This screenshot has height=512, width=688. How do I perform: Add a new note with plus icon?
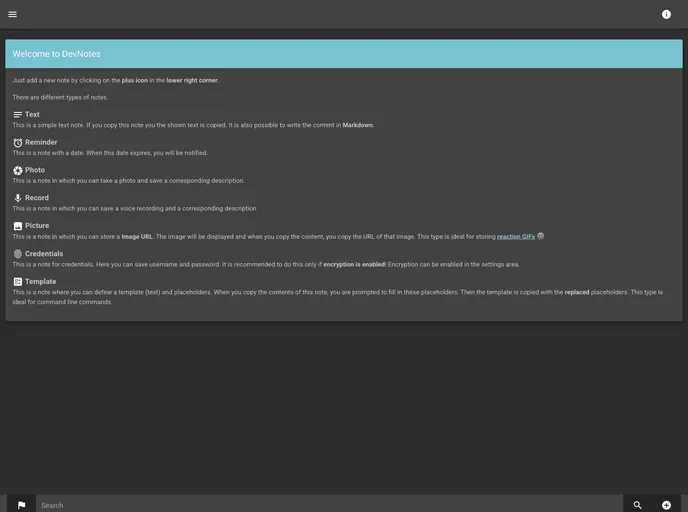(x=666, y=505)
